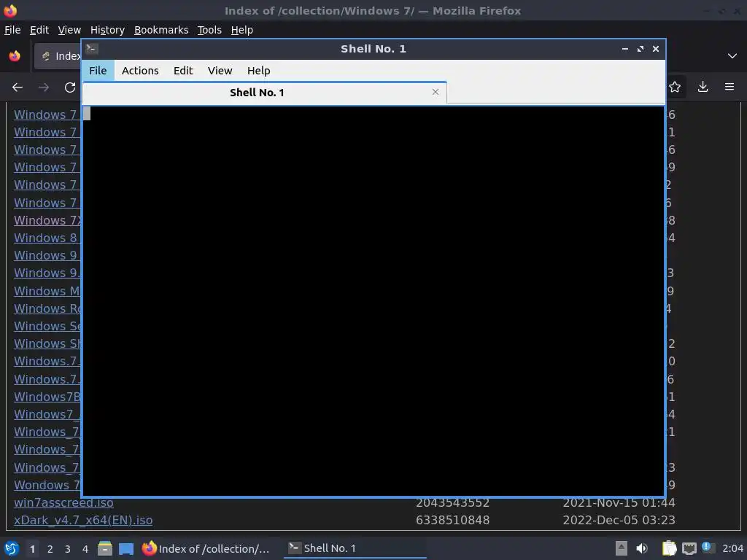This screenshot has height=560, width=747.
Task: Open Firefox Tools menu
Action: (x=209, y=30)
